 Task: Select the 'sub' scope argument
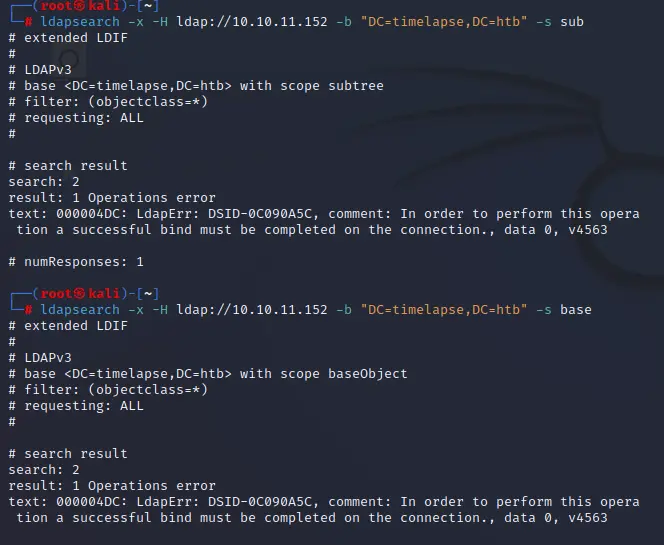coord(572,22)
